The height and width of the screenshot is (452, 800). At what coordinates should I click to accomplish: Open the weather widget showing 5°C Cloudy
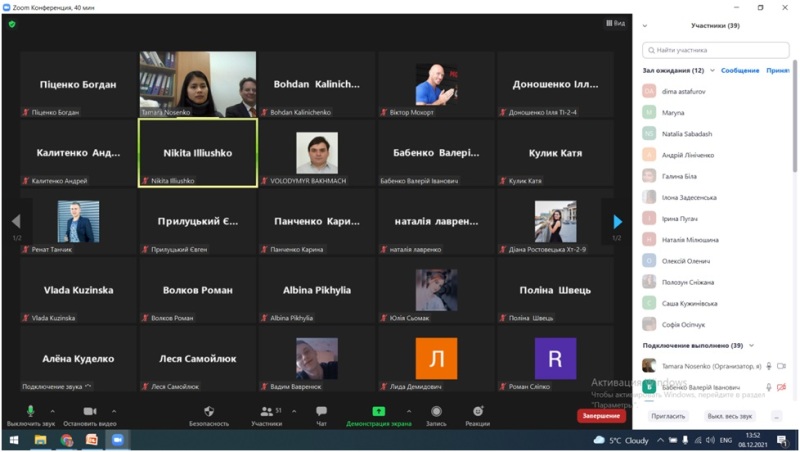[621, 440]
